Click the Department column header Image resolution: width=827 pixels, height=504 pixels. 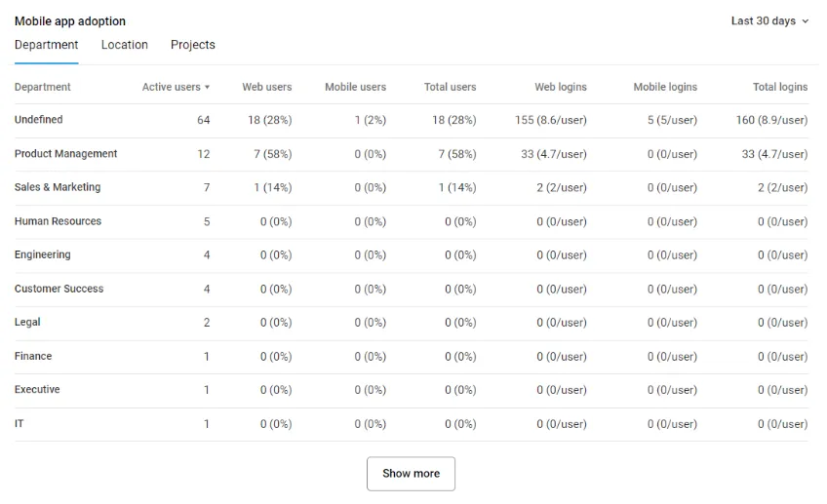click(43, 87)
